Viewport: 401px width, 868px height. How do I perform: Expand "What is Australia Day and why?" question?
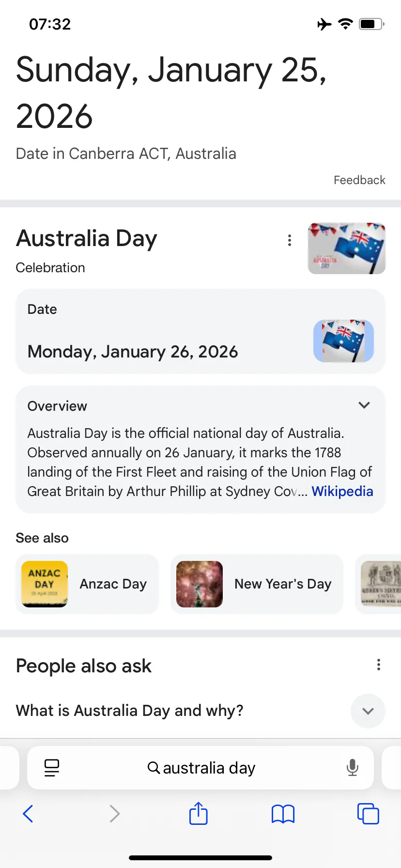click(368, 711)
